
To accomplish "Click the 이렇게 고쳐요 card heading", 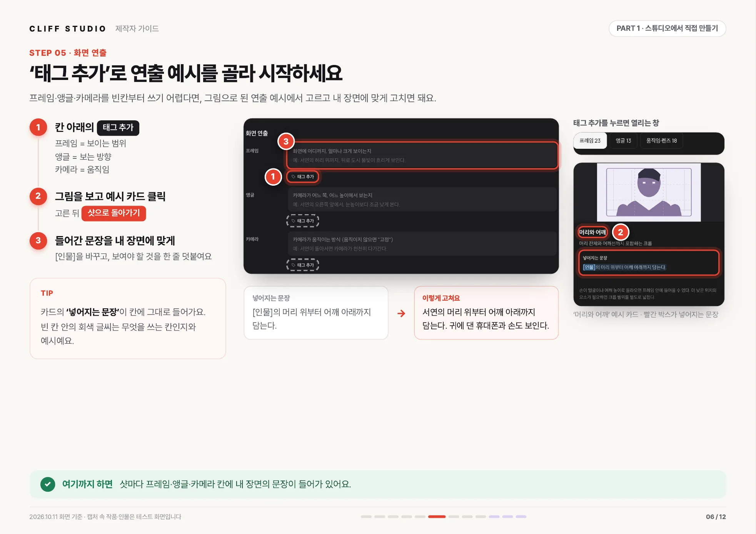I will (441, 298).
